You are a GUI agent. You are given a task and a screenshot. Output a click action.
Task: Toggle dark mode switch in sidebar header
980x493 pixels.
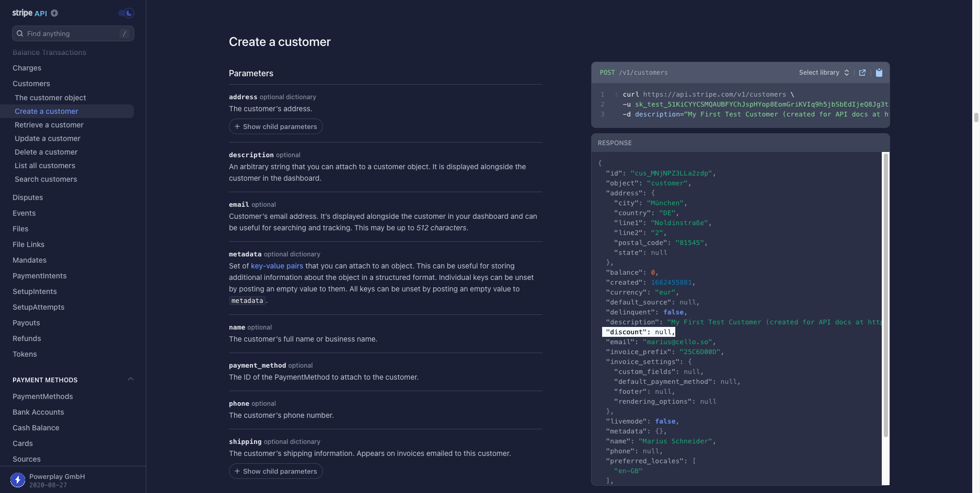click(126, 13)
